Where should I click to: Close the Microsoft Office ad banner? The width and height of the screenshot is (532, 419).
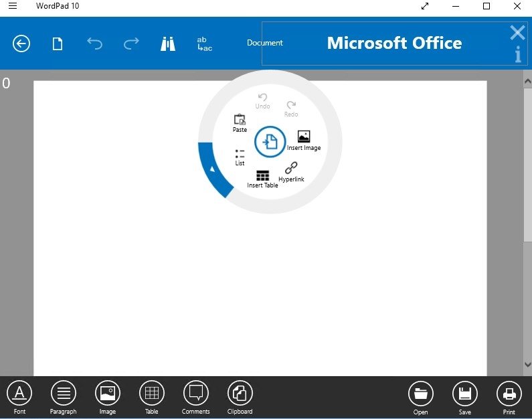point(517,33)
